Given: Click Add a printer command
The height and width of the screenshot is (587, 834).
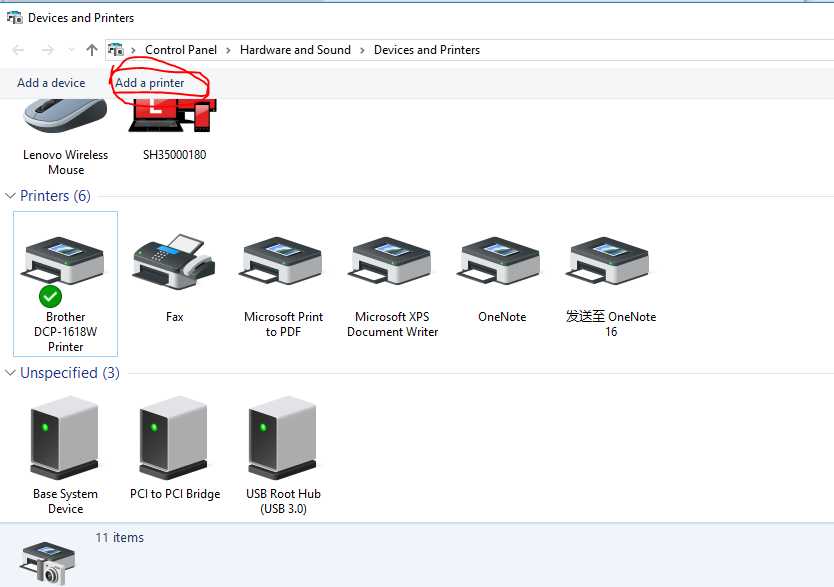Looking at the screenshot, I should tap(149, 83).
